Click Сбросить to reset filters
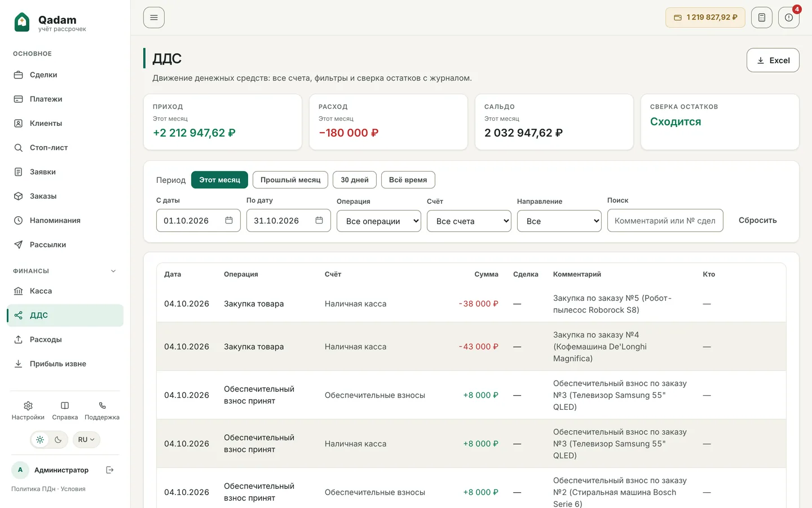 click(758, 221)
